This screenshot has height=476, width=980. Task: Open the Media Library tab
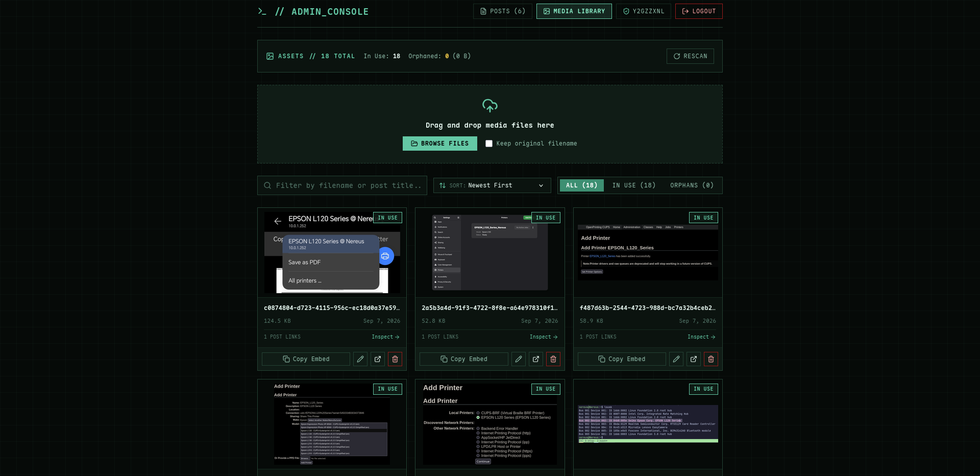[574, 11]
